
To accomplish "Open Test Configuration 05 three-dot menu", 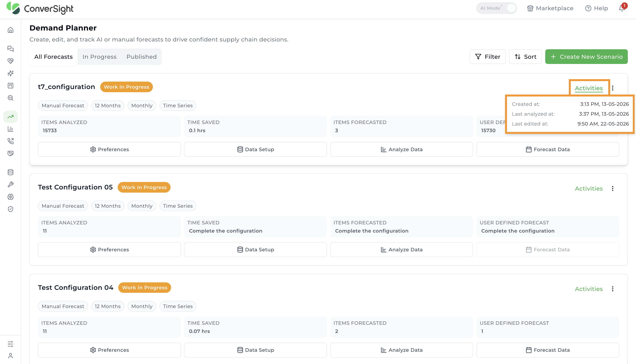I will pos(613,189).
